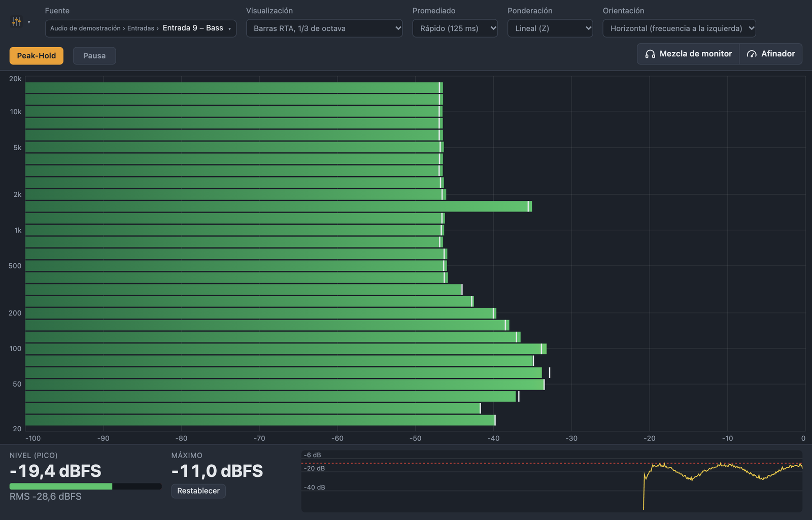
Task: Click the -11,0 dBFS maximum value
Action: pos(217,471)
